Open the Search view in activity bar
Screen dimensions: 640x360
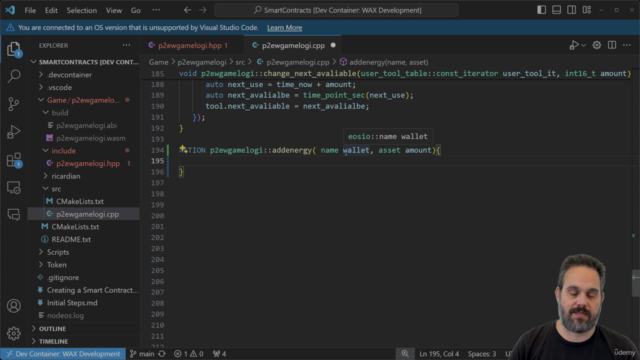coord(13,76)
